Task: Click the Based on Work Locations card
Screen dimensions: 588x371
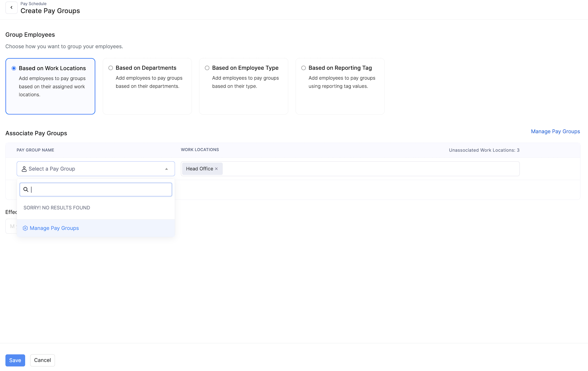Action: (50, 86)
